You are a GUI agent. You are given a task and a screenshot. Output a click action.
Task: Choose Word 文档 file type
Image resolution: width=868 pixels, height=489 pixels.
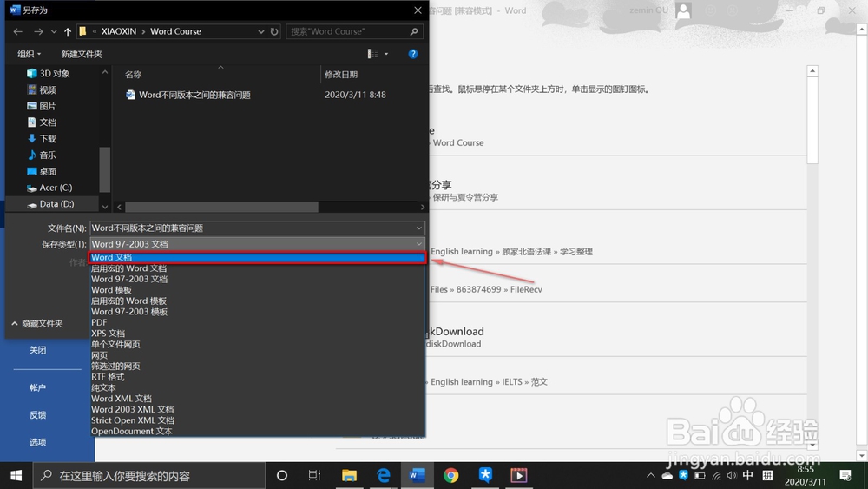point(258,257)
